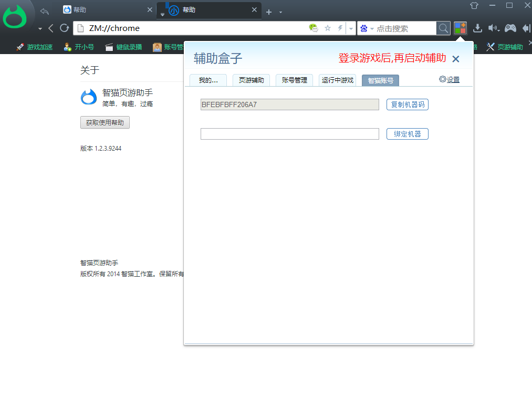The image size is (532, 398).
Task: Expand the address bar history dropdown arrow
Action: pyautogui.click(x=351, y=28)
